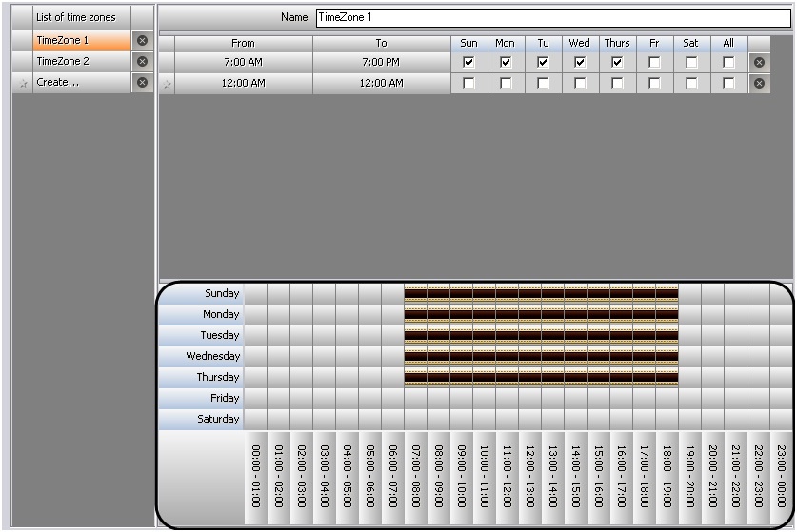Click the Name field containing TimeZone 1
Screen dimensions: 797x532
coord(552,18)
